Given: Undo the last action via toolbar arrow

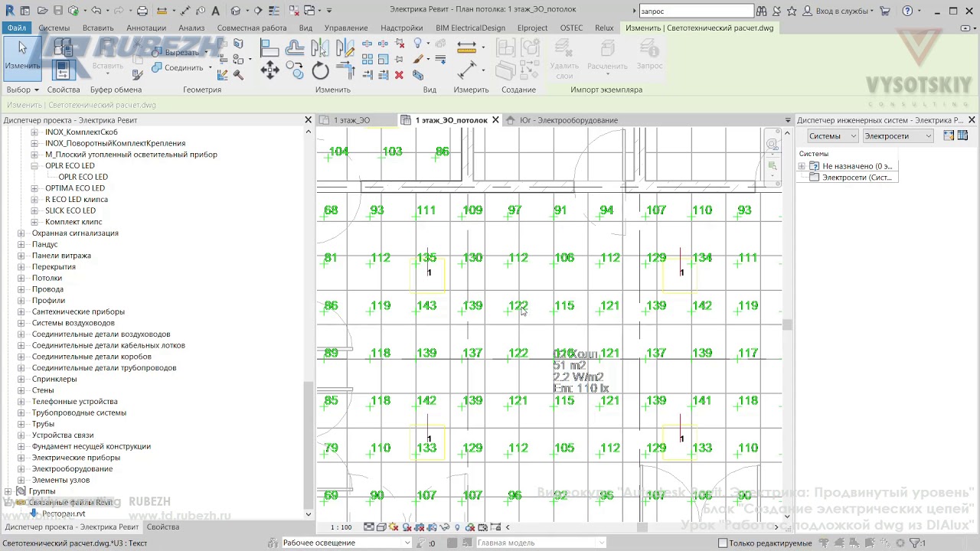Looking at the screenshot, I should coord(96,11).
